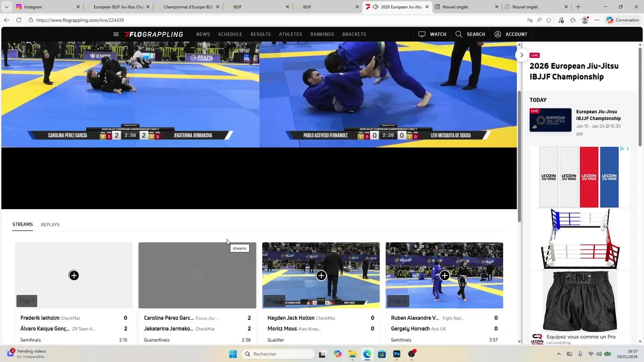Screen dimensions: 644x362
Task: Click Moritz Mous athlete name
Action: (282, 329)
